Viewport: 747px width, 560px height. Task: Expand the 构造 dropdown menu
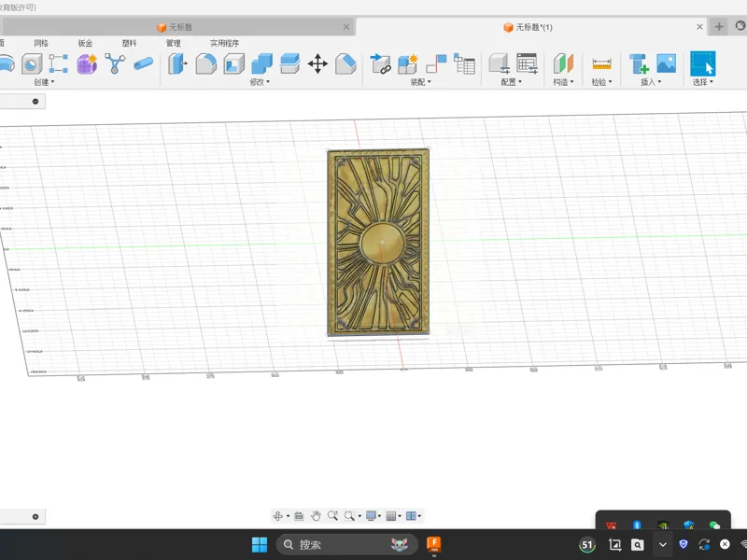563,82
